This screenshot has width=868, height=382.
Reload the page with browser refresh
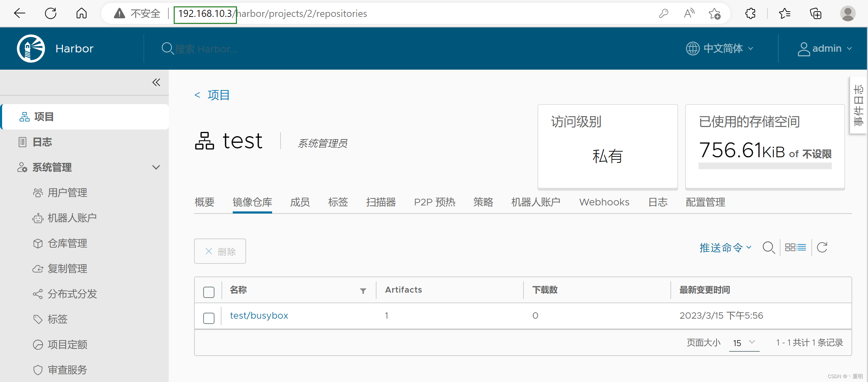point(51,13)
